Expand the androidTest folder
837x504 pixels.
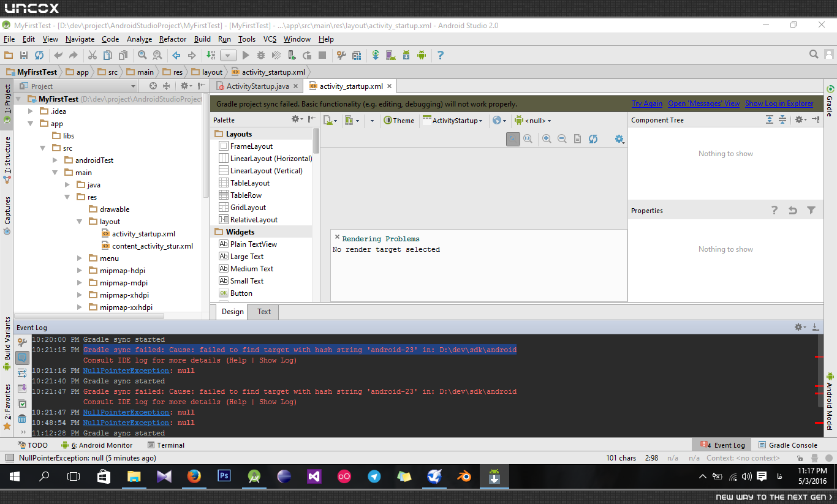click(55, 160)
